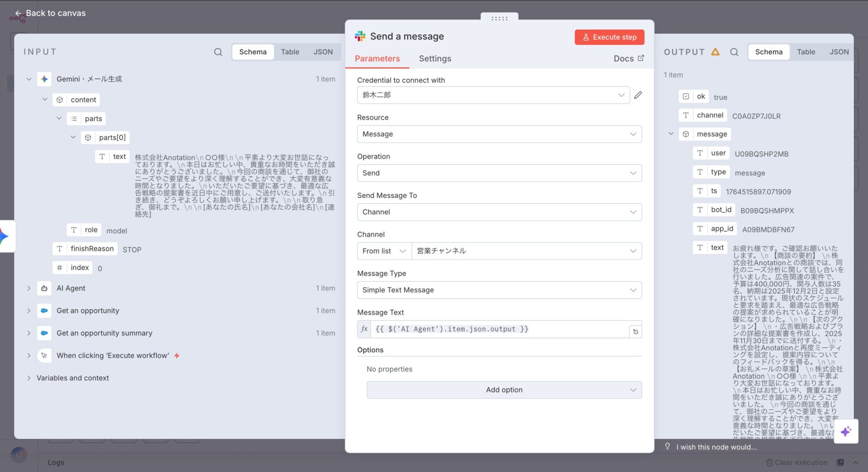Click the OUTPUT warning triangle icon
The height and width of the screenshot is (472, 868).
[x=715, y=52]
